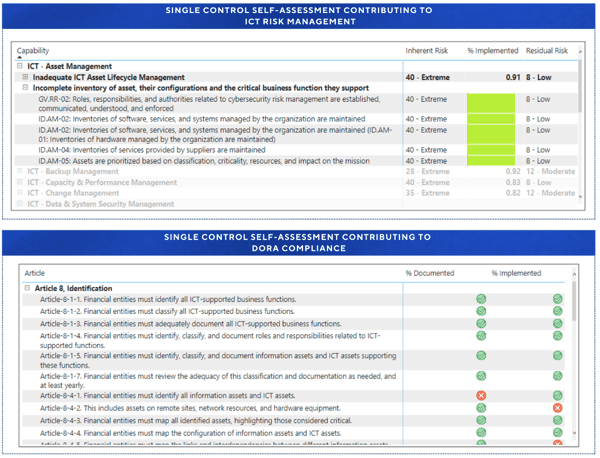Click the 0.91 implemented value
The width and height of the screenshot is (600, 458).
[x=513, y=77]
